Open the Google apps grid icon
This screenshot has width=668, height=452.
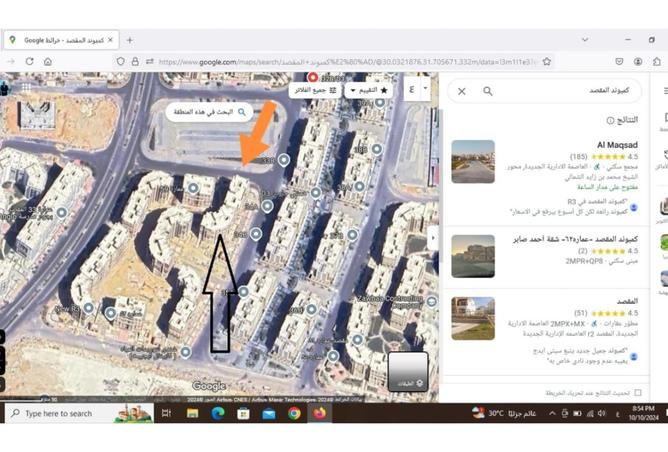pos(26,88)
